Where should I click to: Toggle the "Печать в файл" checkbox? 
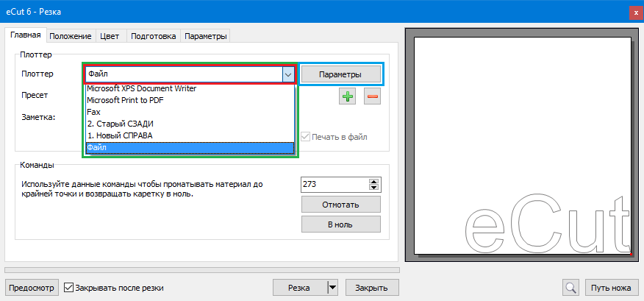click(306, 137)
